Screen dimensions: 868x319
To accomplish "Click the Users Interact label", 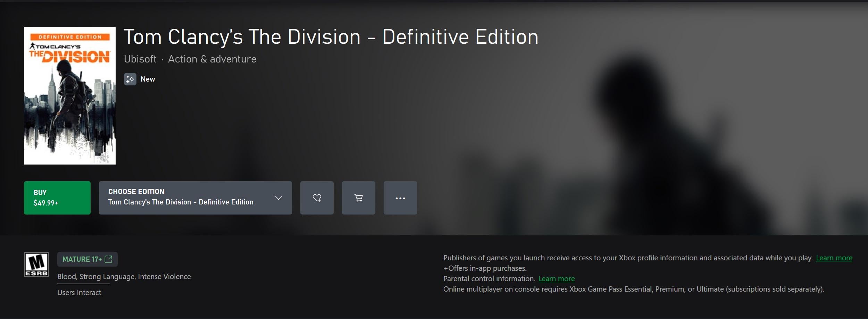I will [79, 293].
